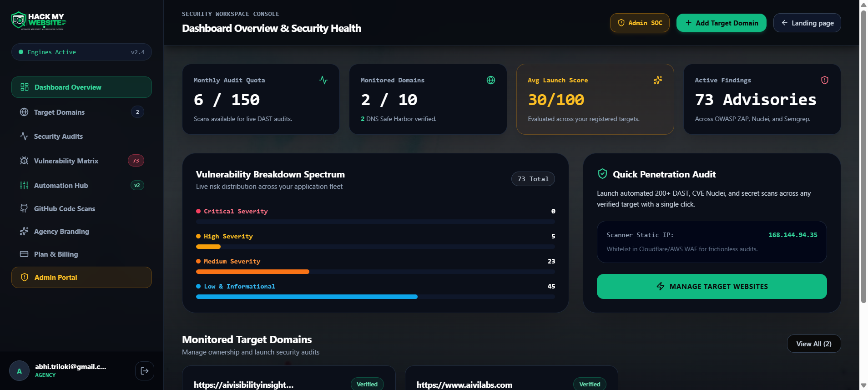868x390 pixels.
Task: Click the scanner IP 168.144.94.35
Action: (x=792, y=235)
